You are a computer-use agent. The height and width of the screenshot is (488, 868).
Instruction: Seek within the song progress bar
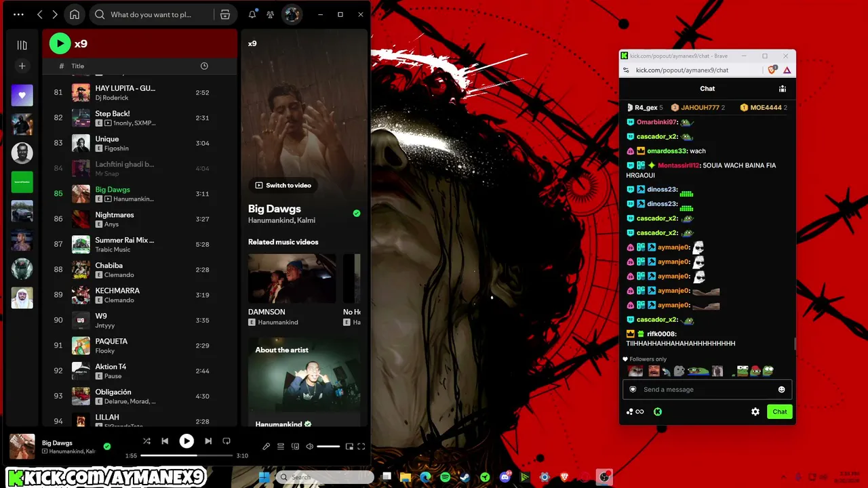[186, 456]
